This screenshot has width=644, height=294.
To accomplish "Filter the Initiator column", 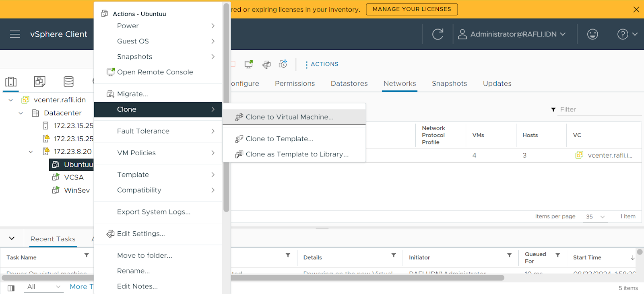I will click(510, 255).
